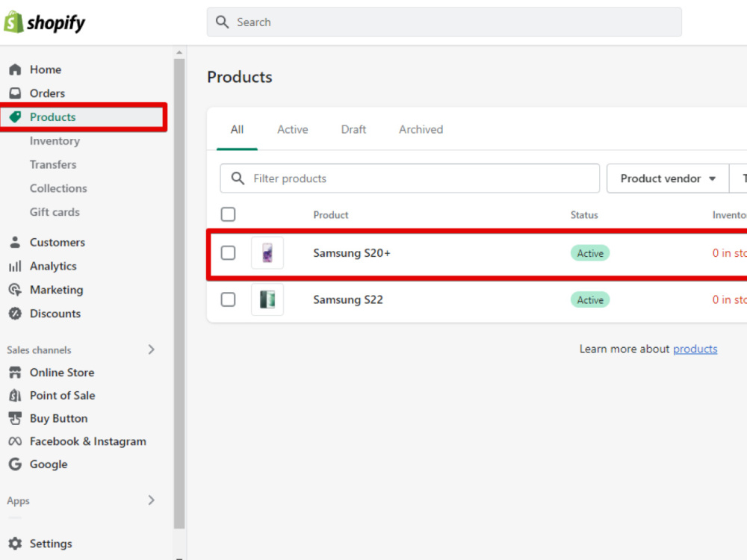The height and width of the screenshot is (560, 747).
Task: Click the Sales channels section label
Action: pyautogui.click(x=39, y=350)
